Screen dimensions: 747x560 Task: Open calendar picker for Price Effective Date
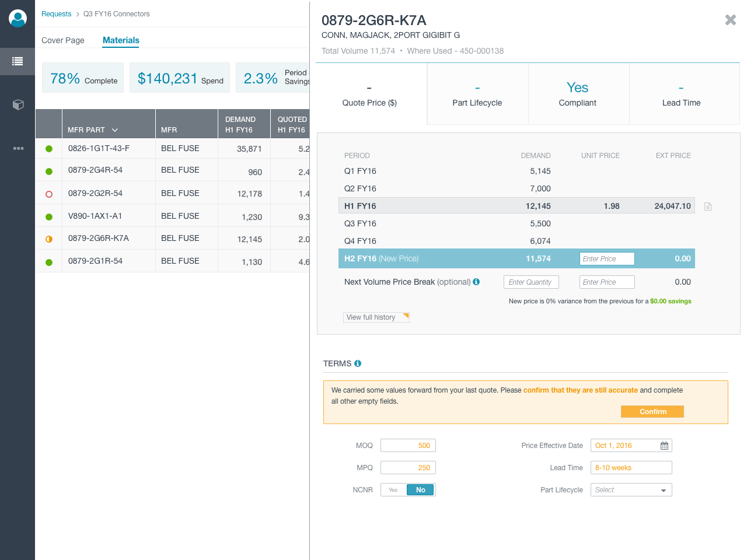(664, 446)
